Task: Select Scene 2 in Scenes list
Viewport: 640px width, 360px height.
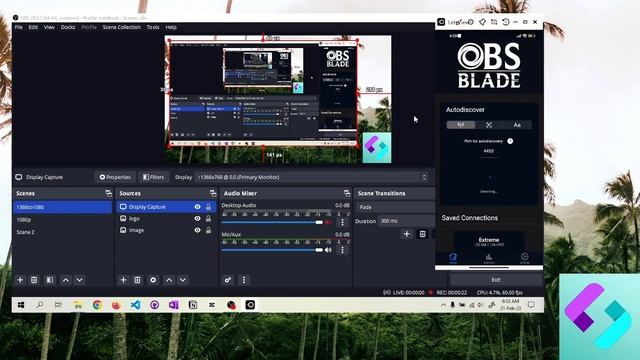Action: point(62,232)
